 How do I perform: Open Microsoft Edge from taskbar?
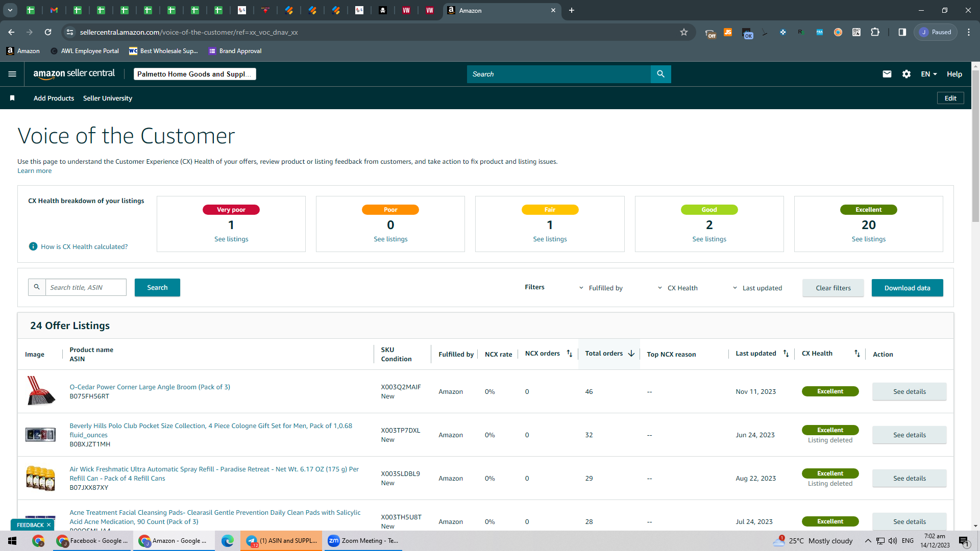[228, 541]
